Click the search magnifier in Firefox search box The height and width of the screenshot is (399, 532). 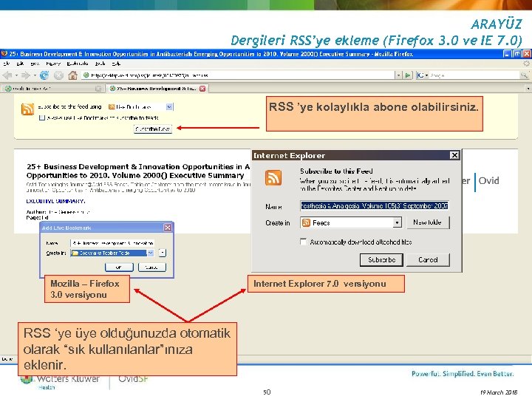coord(524,75)
